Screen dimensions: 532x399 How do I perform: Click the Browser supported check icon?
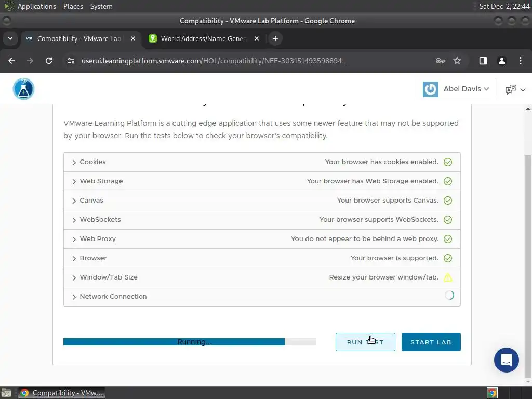point(448,258)
